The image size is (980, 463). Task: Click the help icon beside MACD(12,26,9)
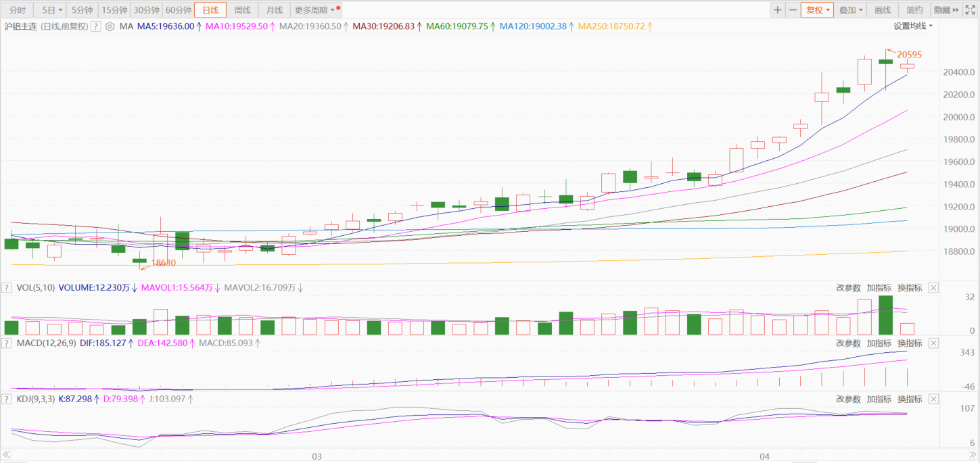7,343
